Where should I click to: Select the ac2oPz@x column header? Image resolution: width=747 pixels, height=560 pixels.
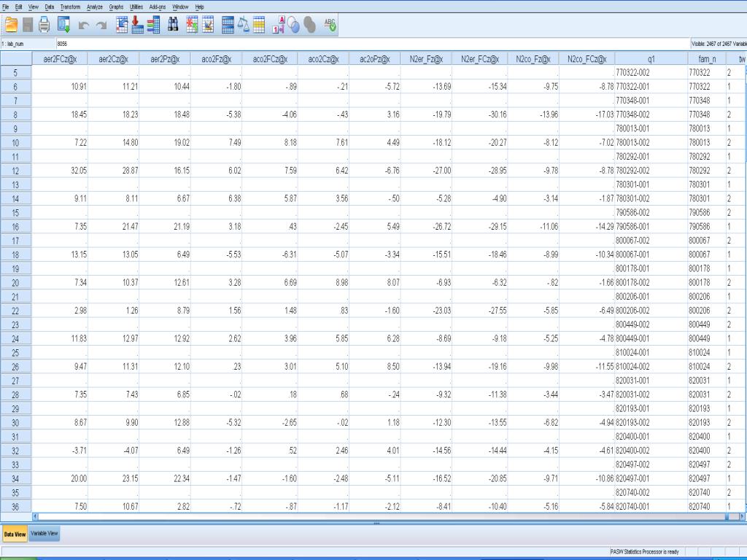(x=374, y=59)
